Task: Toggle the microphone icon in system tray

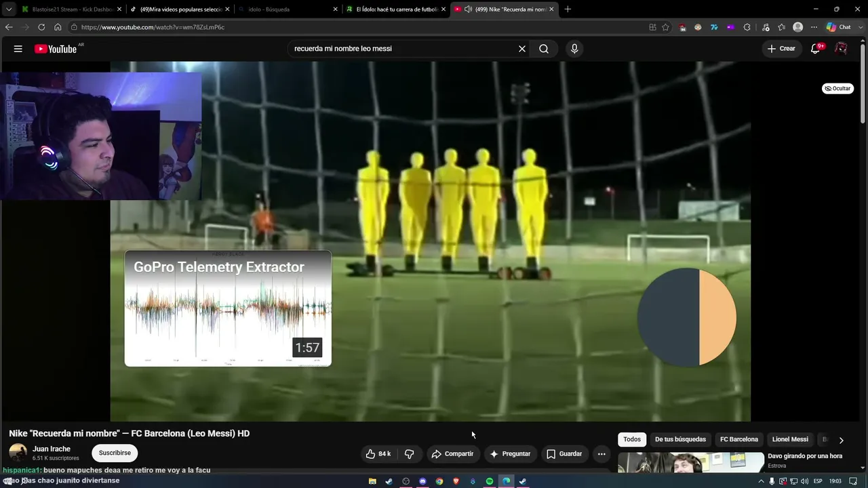Action: (772, 481)
